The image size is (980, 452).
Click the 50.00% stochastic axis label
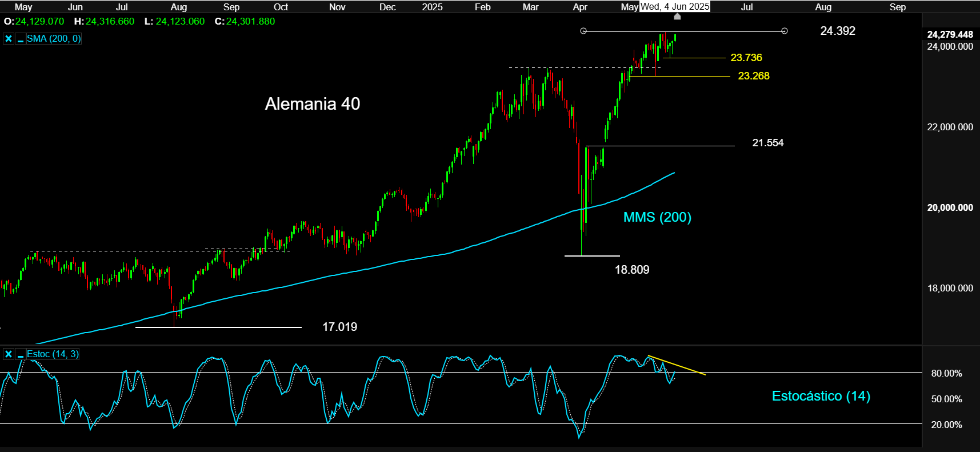point(947,399)
